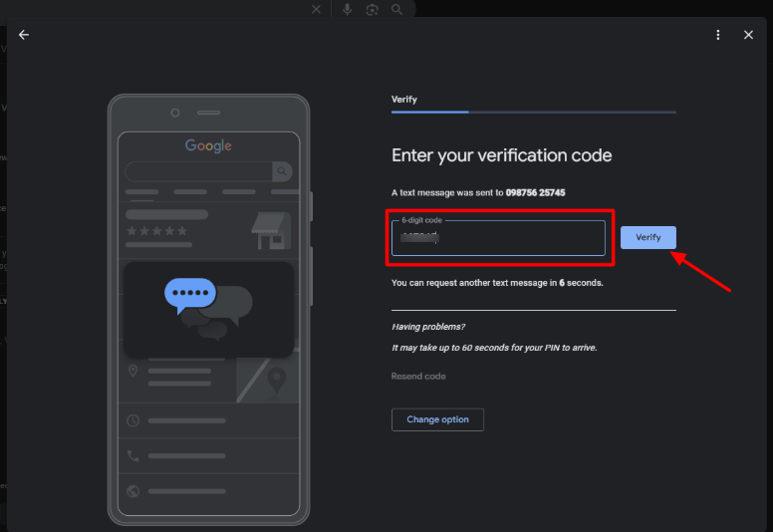The width and height of the screenshot is (773, 532).
Task: Select the Verify step tab
Action: [x=404, y=100]
